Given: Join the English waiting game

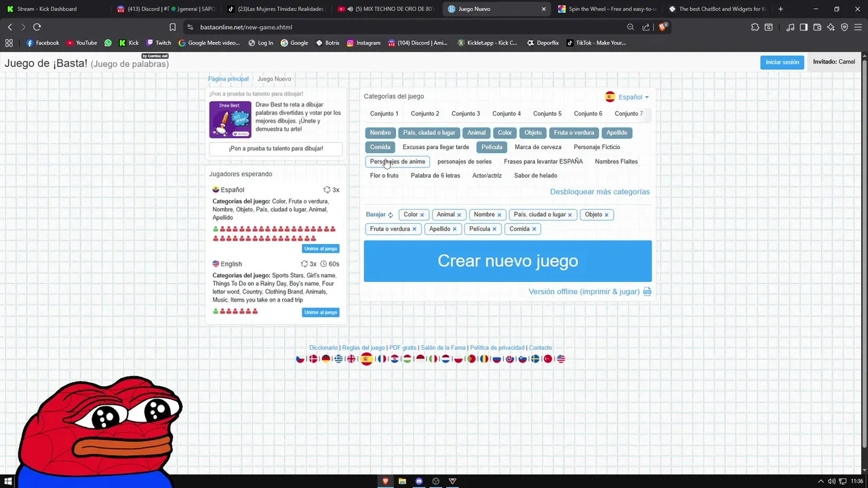Looking at the screenshot, I should click(321, 312).
